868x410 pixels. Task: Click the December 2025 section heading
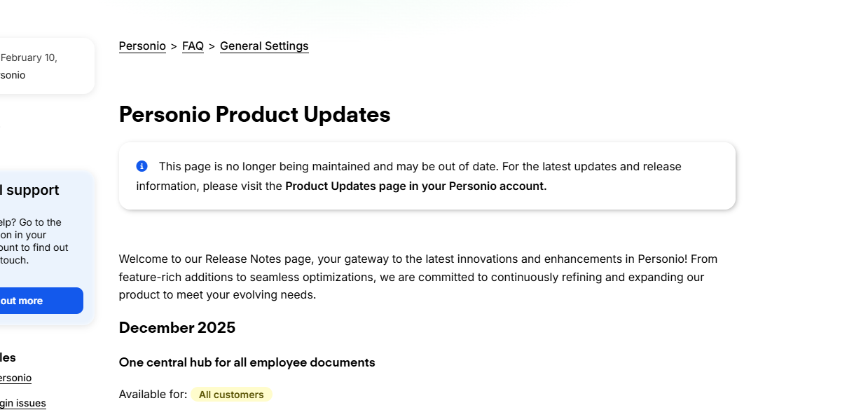177,327
